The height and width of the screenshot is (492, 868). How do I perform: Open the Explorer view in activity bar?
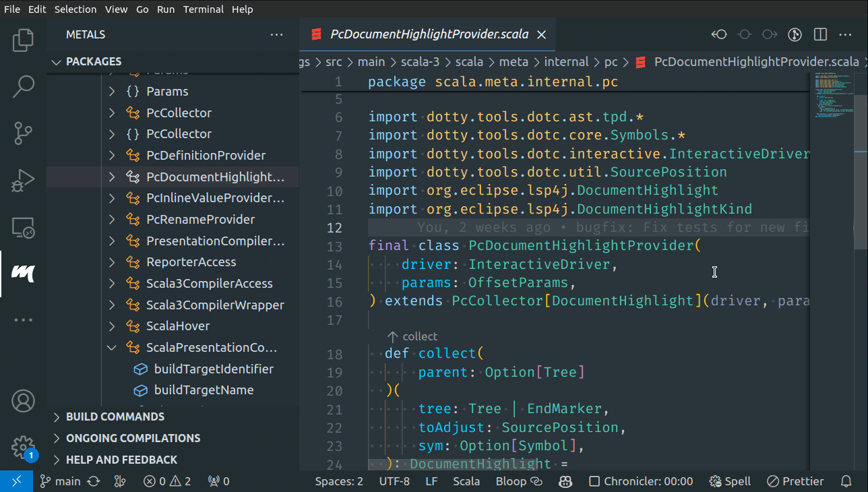(x=23, y=40)
